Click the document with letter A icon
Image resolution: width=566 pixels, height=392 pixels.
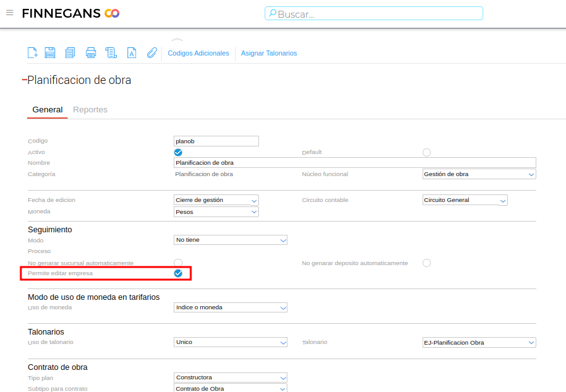pos(132,52)
